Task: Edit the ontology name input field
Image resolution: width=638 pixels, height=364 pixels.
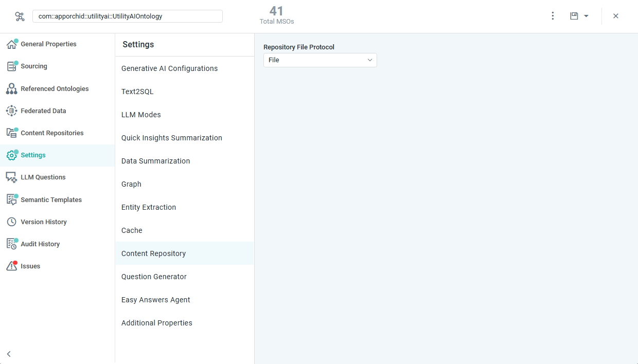Action: [x=128, y=16]
